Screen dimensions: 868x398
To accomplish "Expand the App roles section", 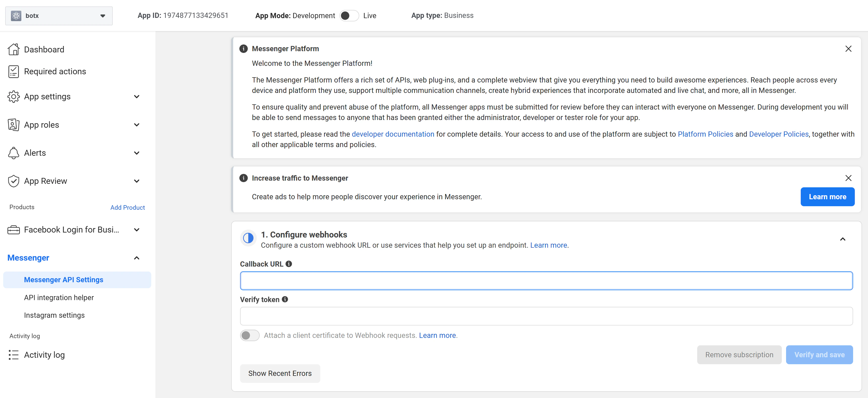I will click(137, 125).
